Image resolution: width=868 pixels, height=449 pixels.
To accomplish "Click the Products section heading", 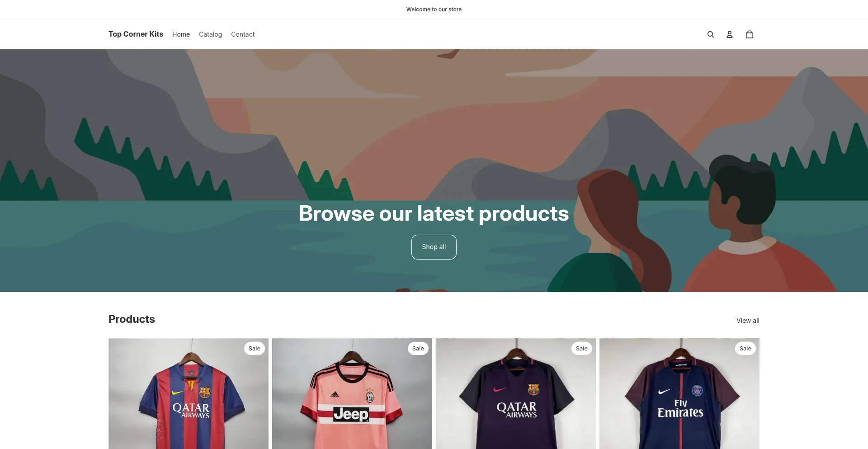I will click(x=132, y=319).
